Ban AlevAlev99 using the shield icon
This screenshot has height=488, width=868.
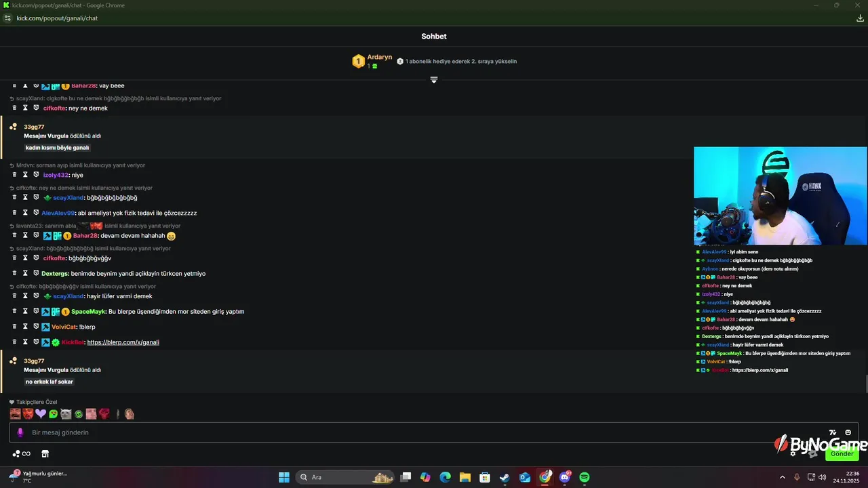tap(36, 212)
